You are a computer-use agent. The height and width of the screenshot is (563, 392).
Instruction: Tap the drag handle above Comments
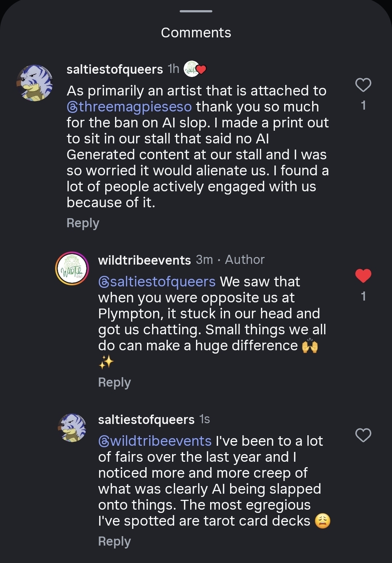196,11
